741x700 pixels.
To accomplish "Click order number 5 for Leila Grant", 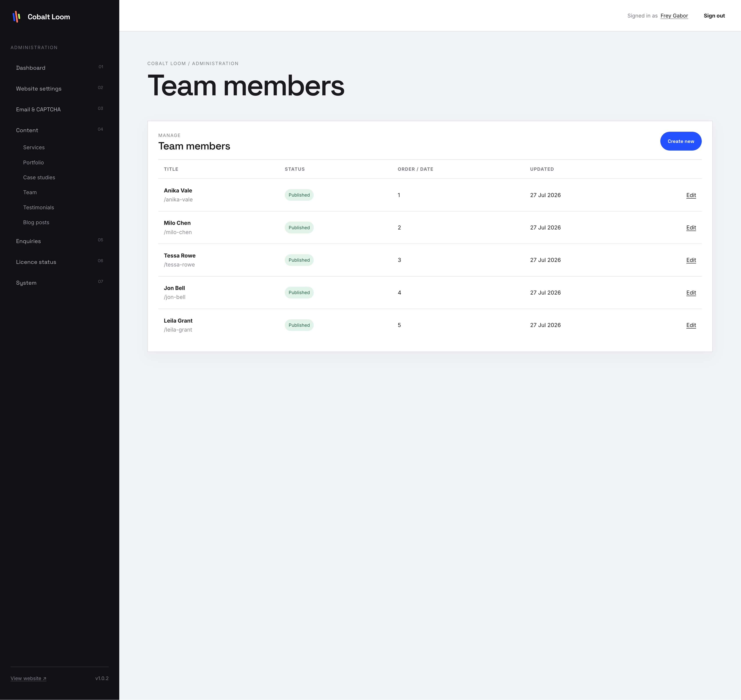I will tap(399, 325).
